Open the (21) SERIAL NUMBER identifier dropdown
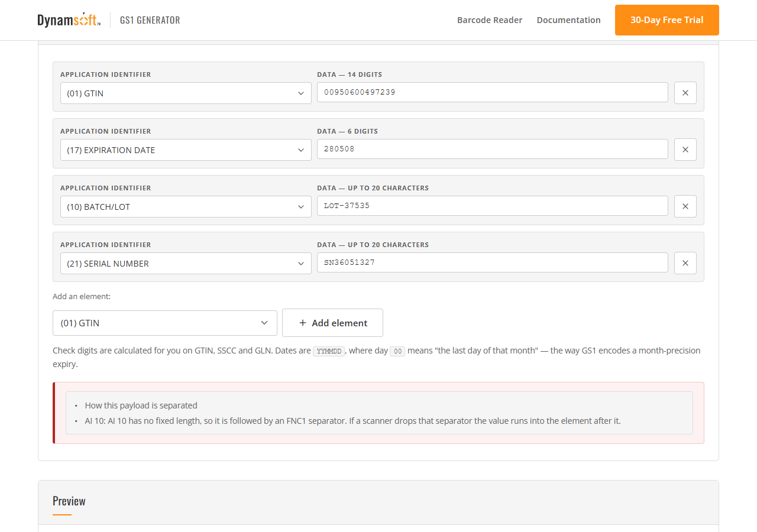 pyautogui.click(x=186, y=264)
